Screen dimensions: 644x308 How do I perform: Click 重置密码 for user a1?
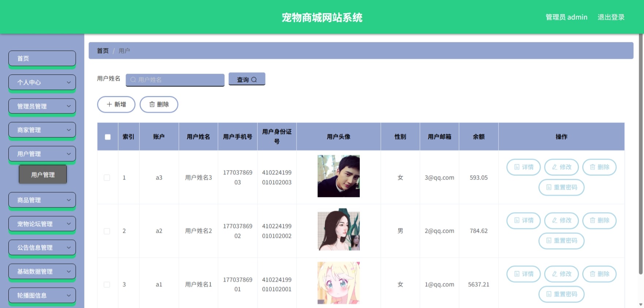pos(561,294)
